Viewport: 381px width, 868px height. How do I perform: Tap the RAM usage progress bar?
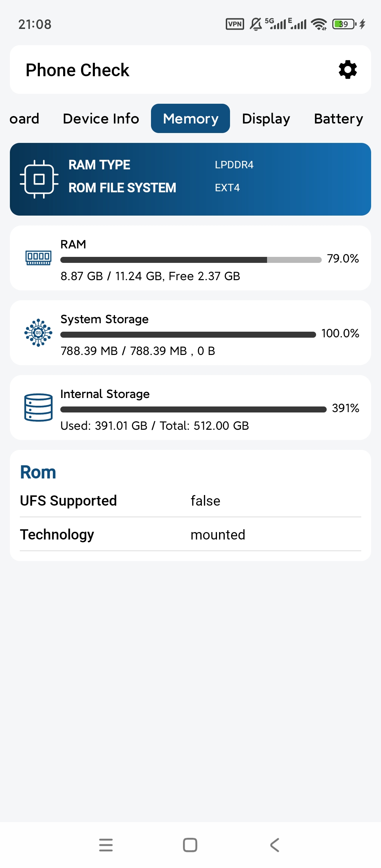click(x=191, y=260)
